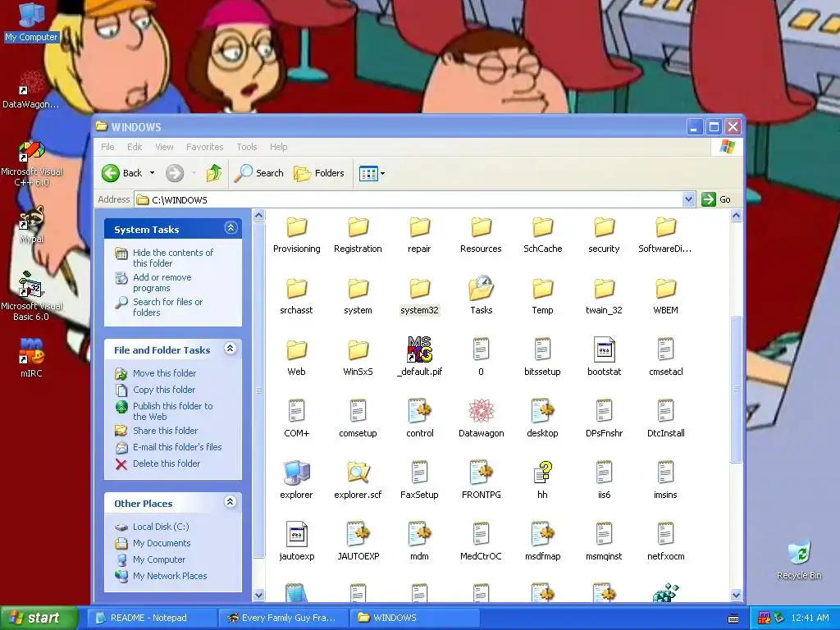Select the msdfmap file icon
This screenshot has height=630, width=840.
[543, 535]
